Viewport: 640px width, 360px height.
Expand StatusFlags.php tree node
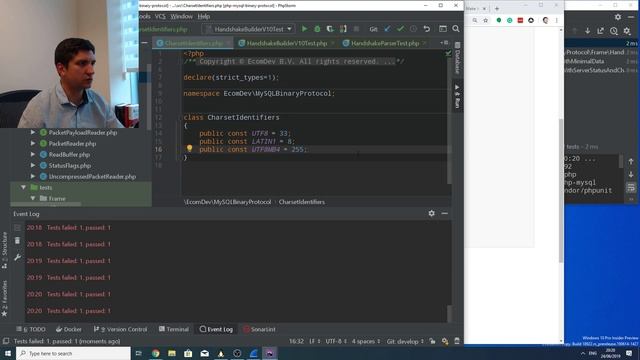[33, 165]
